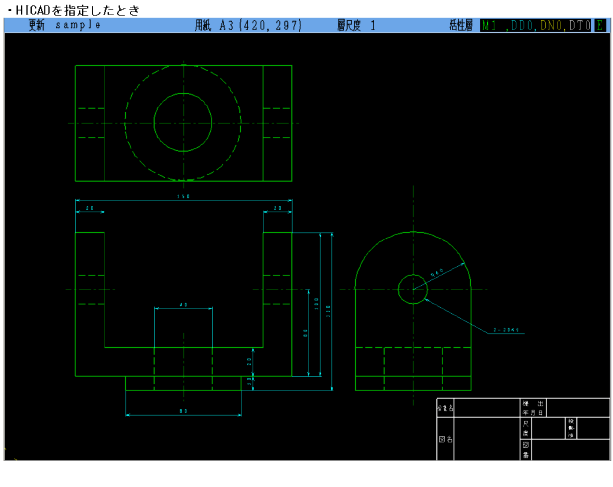Select the yellow 'DN0' layer indicator
Image resolution: width=613 pixels, height=487 pixels.
[x=551, y=25]
